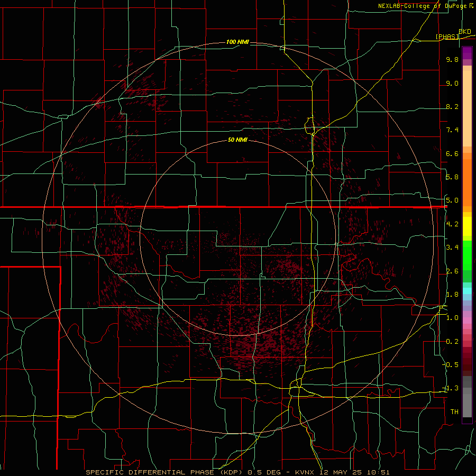
Task: Pick the purple top segment of color scale
Action: (467, 53)
